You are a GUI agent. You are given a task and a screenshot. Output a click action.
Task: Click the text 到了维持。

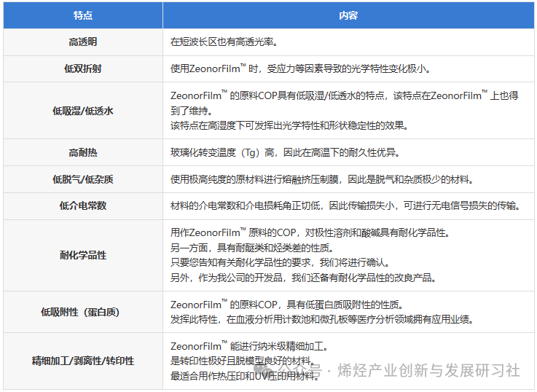click(x=192, y=111)
